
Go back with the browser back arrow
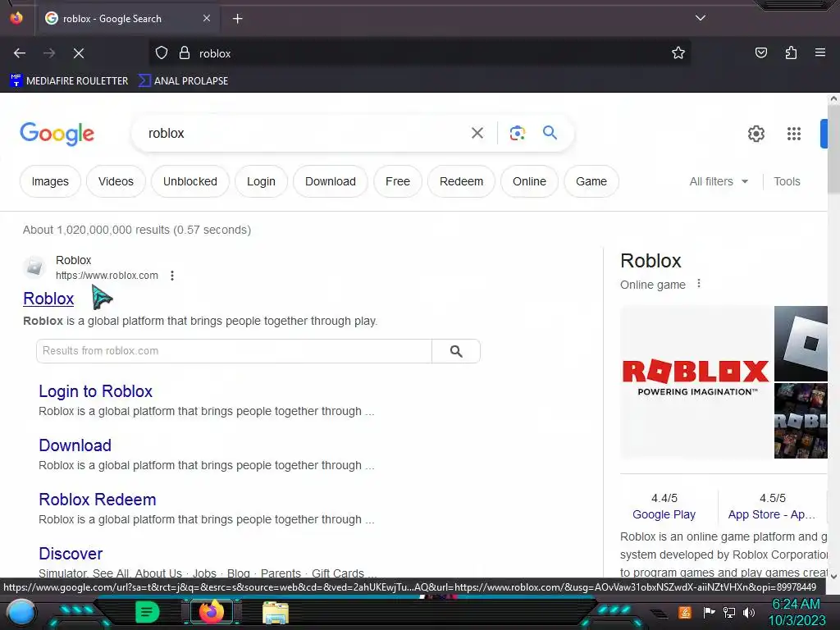[x=20, y=53]
